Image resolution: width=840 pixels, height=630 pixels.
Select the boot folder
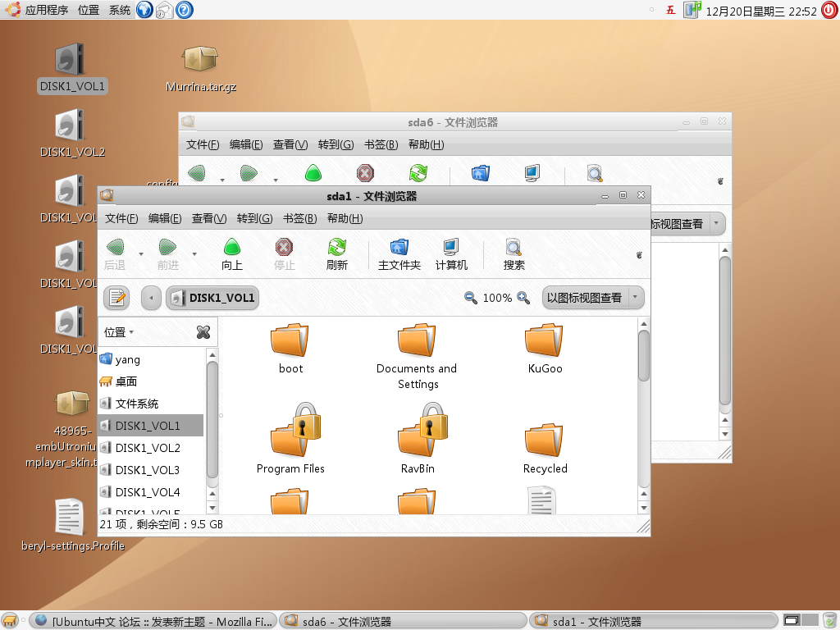290,349
